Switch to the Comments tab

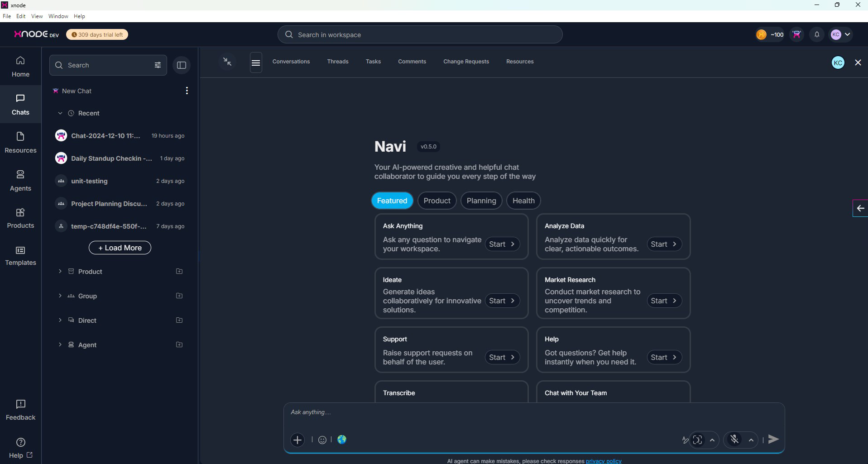tap(412, 62)
